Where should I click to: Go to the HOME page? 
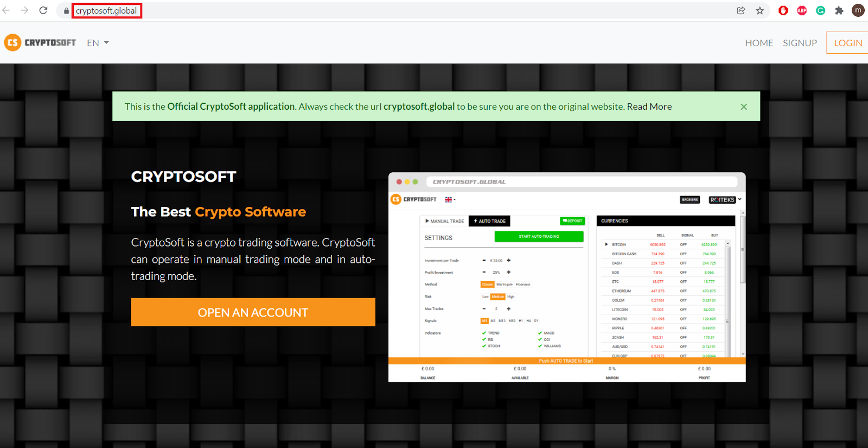(759, 43)
